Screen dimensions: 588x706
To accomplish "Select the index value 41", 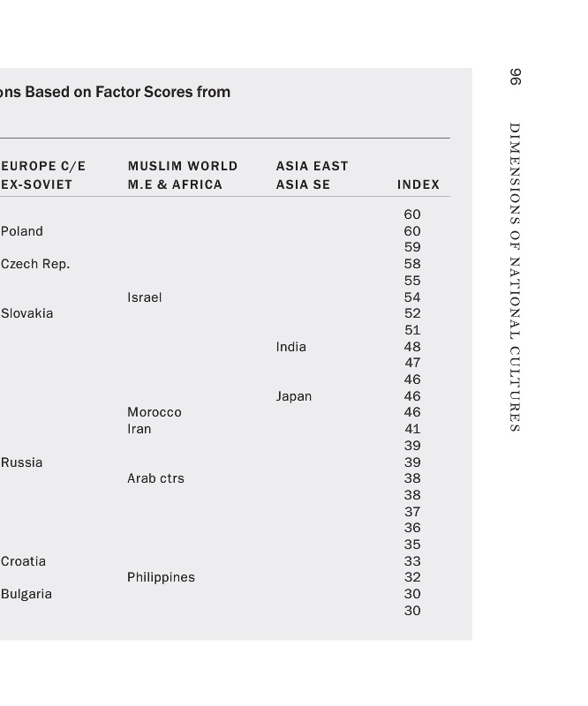I will [412, 429].
